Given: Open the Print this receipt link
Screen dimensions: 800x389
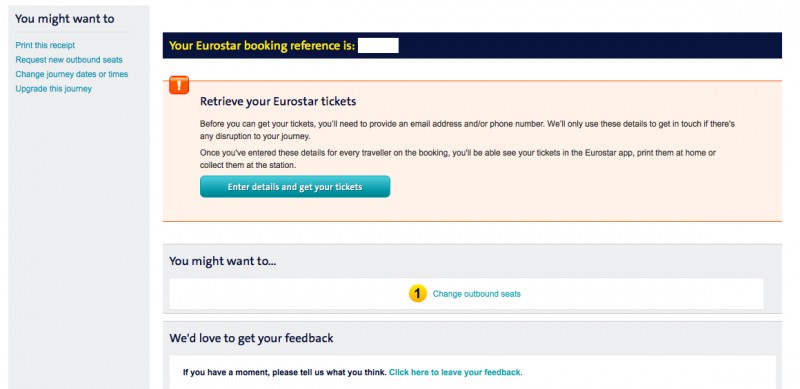Looking at the screenshot, I should pyautogui.click(x=45, y=45).
